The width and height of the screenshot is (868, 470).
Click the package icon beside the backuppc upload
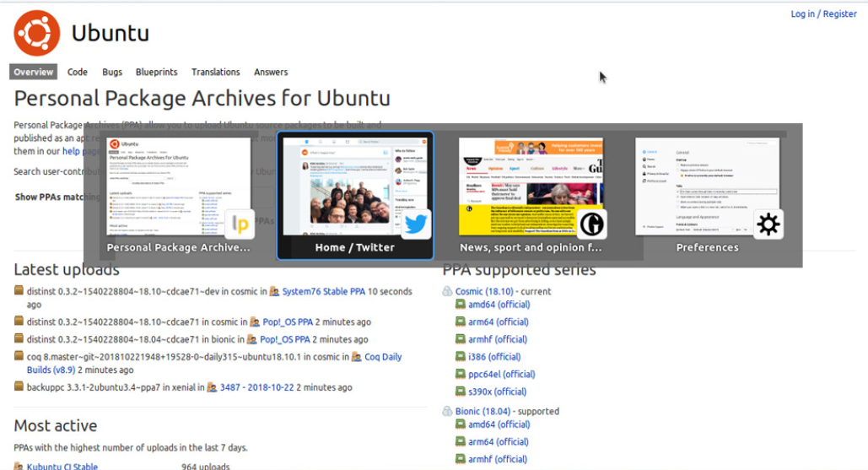pos(19,387)
